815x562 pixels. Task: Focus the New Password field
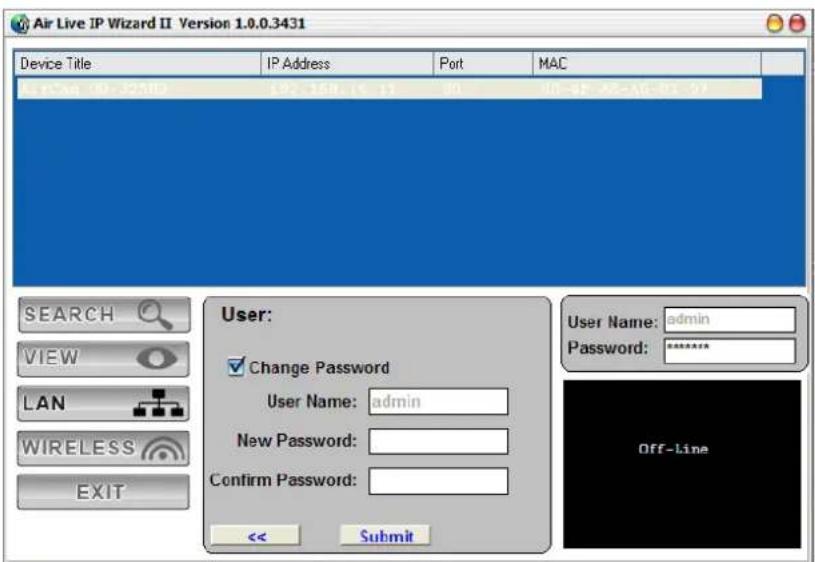tap(438, 441)
